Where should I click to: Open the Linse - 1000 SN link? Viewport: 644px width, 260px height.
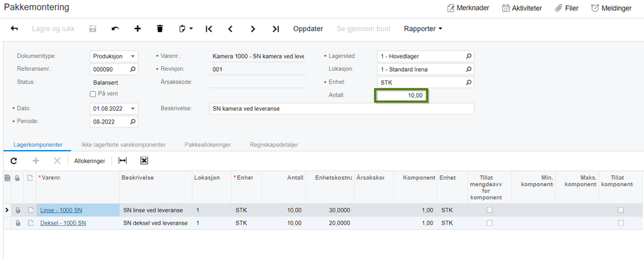tap(61, 210)
